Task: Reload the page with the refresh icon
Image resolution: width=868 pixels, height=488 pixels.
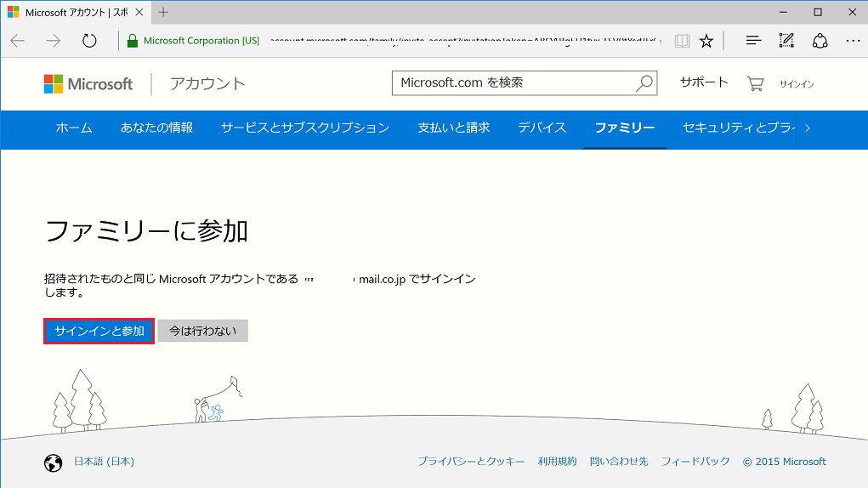Action: point(89,41)
